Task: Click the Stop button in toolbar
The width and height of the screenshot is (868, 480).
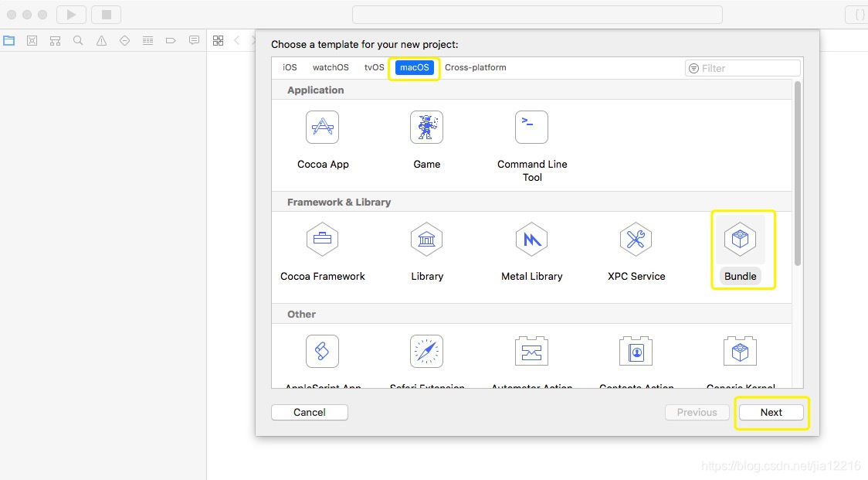Action: [107, 15]
